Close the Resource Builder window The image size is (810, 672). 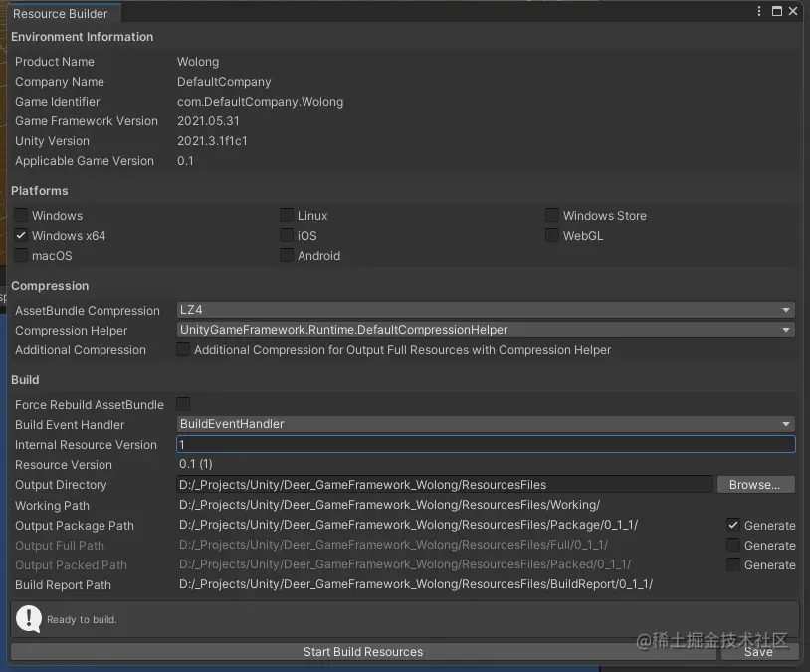793,11
